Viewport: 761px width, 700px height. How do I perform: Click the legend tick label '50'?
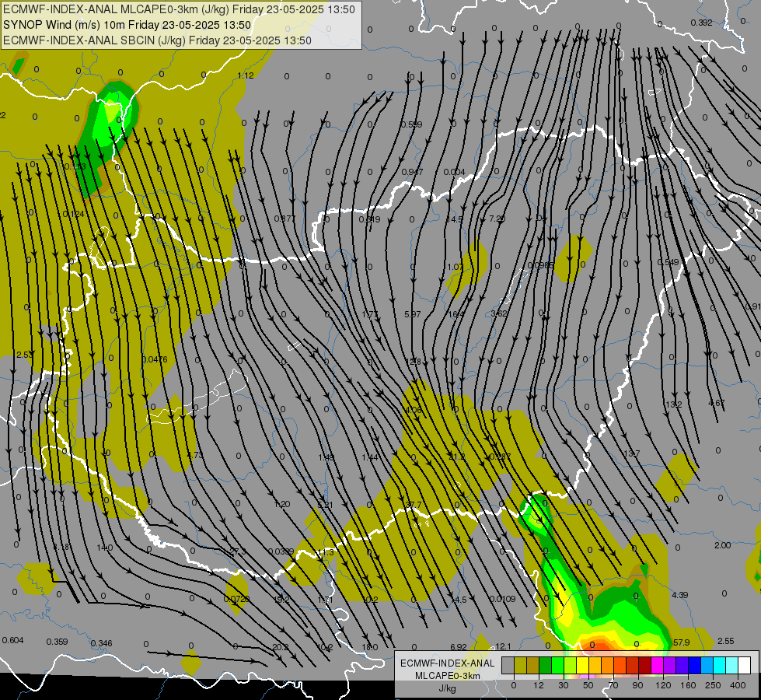(x=588, y=685)
